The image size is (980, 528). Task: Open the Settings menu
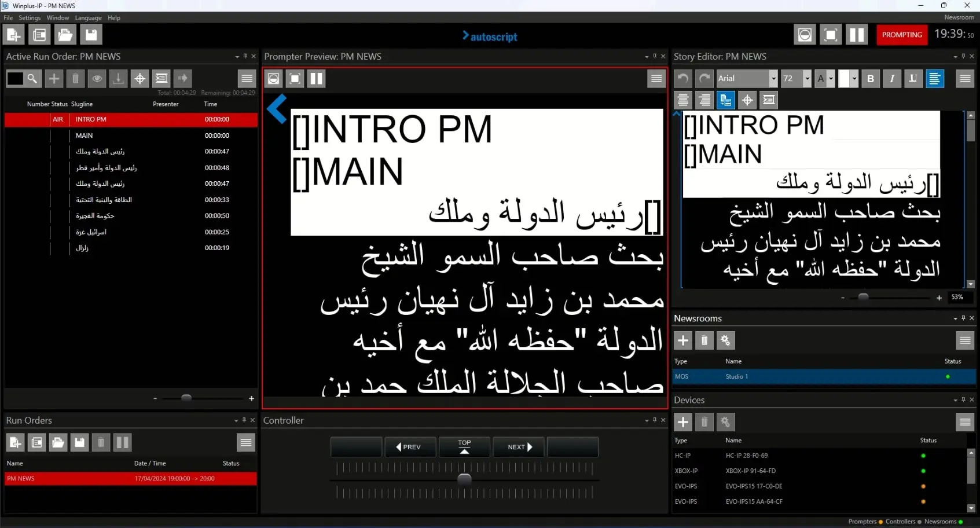coord(30,18)
